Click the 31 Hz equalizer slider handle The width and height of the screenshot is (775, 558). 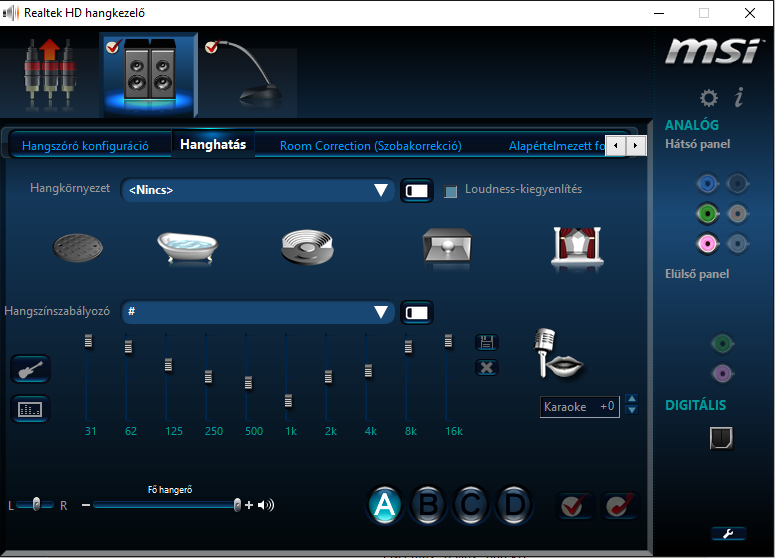tap(88, 341)
